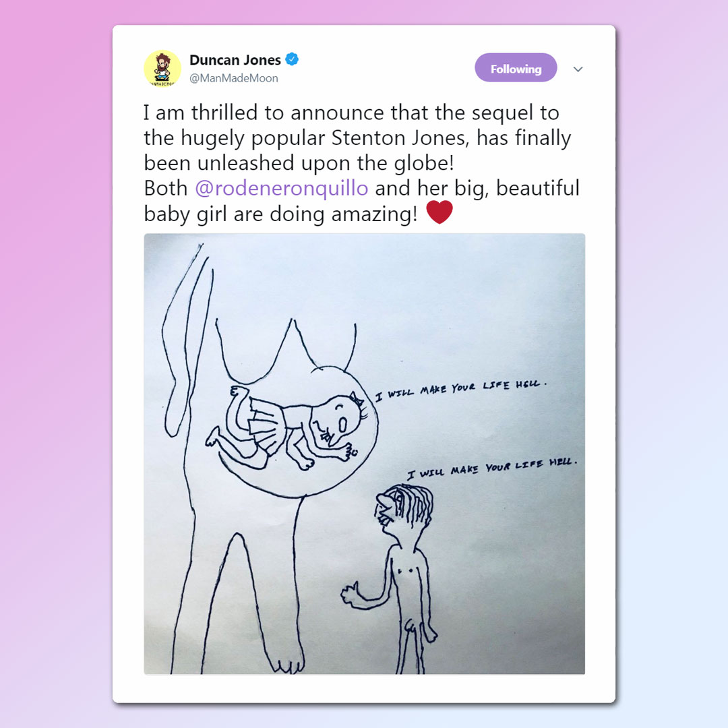Open the tweet options chevron
Viewport: 728px width, 728px height.
tap(578, 69)
